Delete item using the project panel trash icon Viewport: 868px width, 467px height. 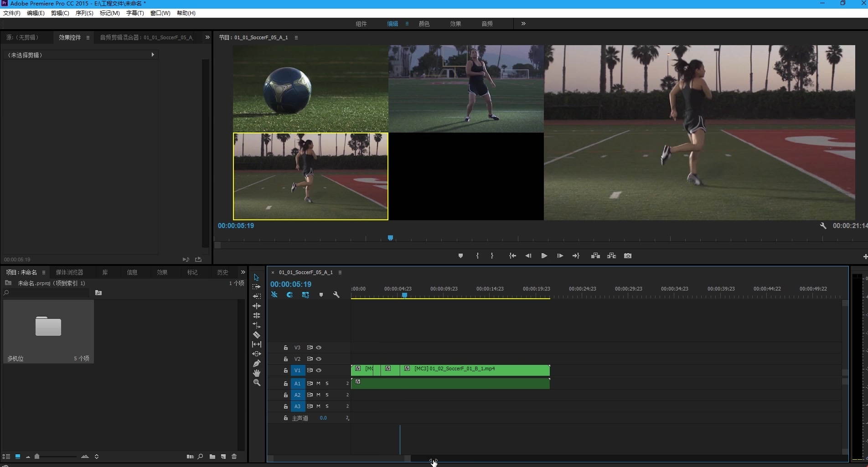pos(234,457)
